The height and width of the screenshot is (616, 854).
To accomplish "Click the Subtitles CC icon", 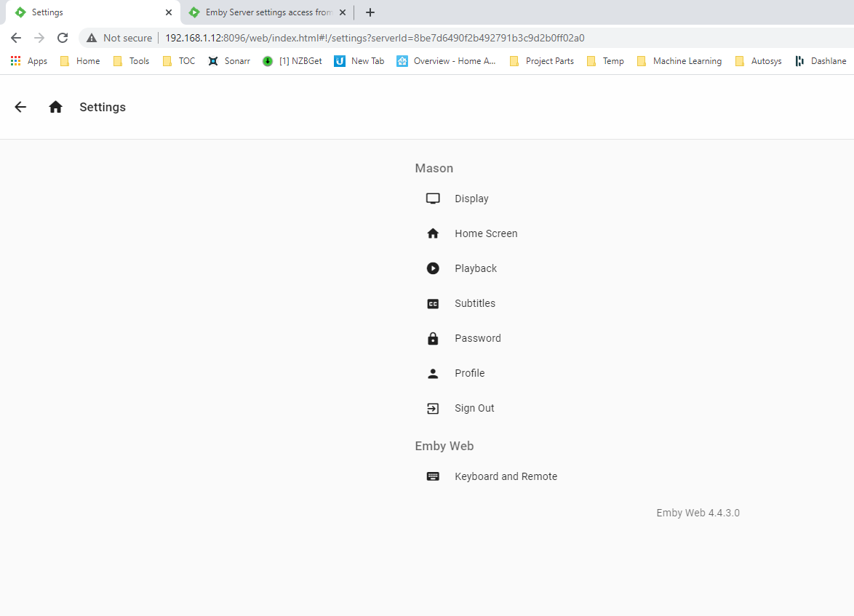I will click(433, 303).
